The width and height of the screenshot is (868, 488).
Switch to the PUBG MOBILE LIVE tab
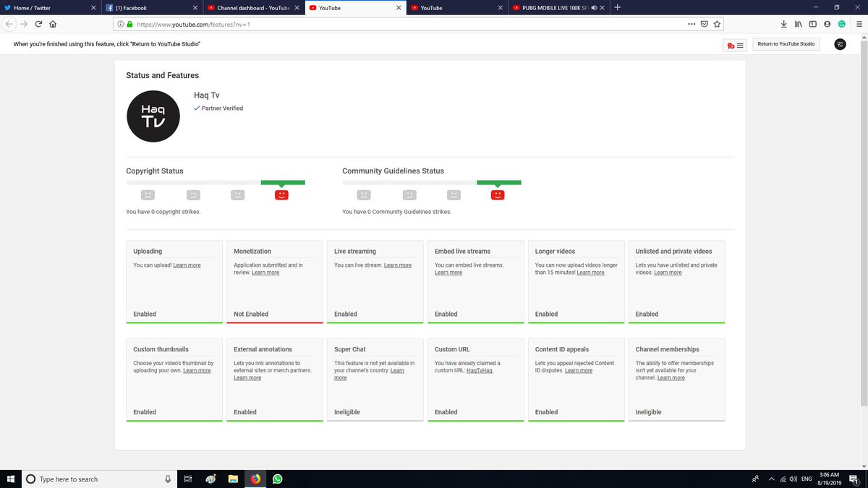click(559, 7)
